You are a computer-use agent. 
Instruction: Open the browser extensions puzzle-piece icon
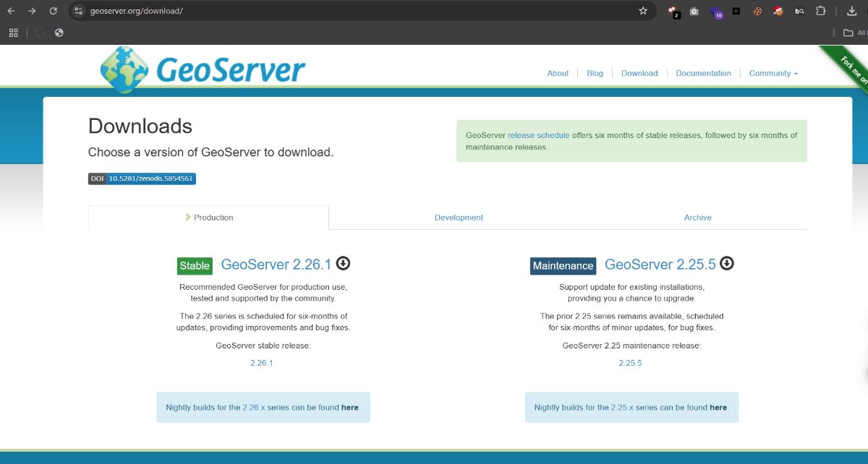820,11
